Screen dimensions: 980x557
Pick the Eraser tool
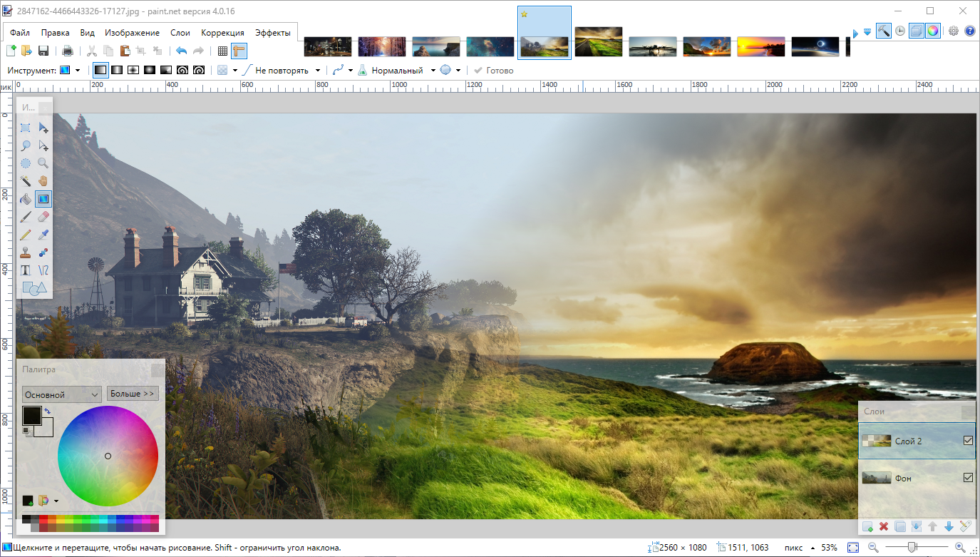tap(43, 216)
